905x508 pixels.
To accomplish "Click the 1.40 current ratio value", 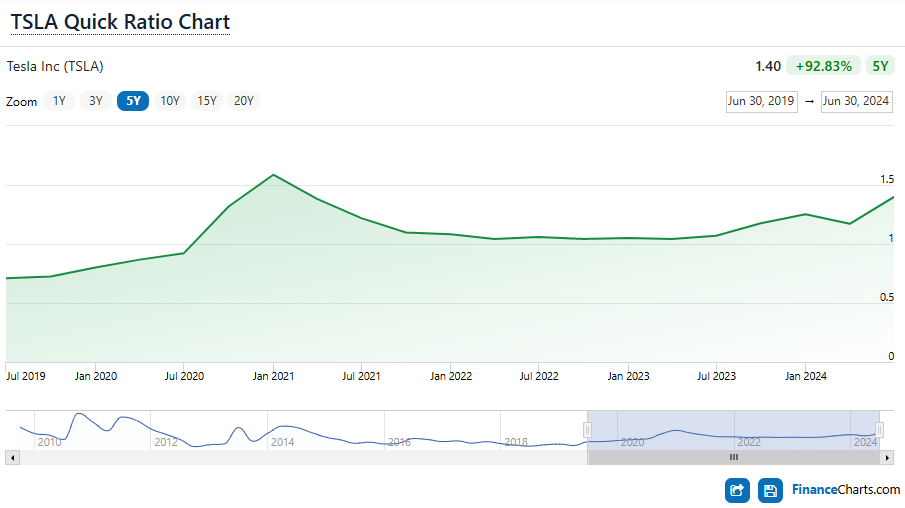I will (768, 66).
